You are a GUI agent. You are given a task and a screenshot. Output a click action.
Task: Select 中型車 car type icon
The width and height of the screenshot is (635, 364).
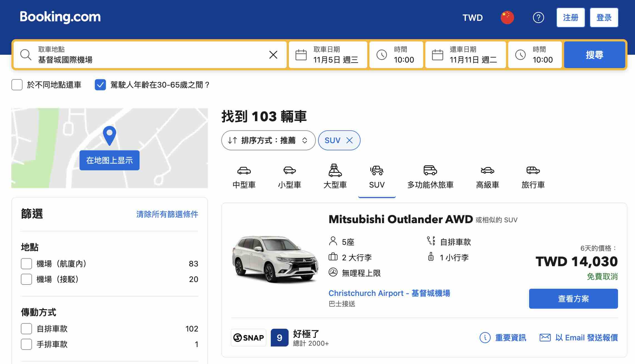(244, 170)
